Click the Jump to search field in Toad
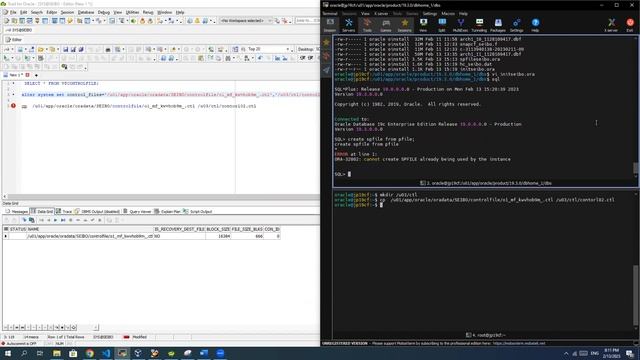This screenshot has width=640, height=360. tap(307, 20)
